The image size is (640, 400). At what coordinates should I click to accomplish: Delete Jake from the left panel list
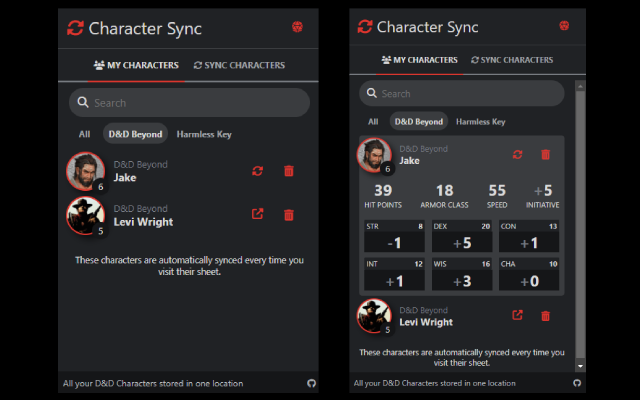[289, 171]
